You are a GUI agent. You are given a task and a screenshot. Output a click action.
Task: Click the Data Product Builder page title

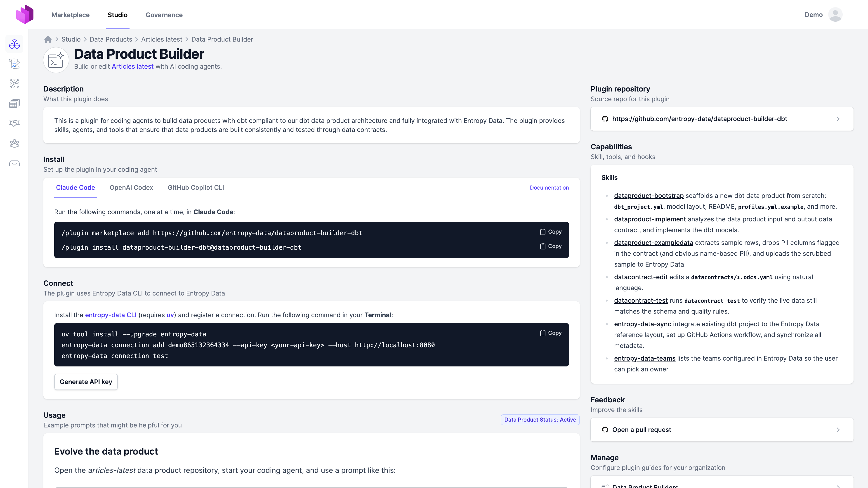(x=139, y=54)
